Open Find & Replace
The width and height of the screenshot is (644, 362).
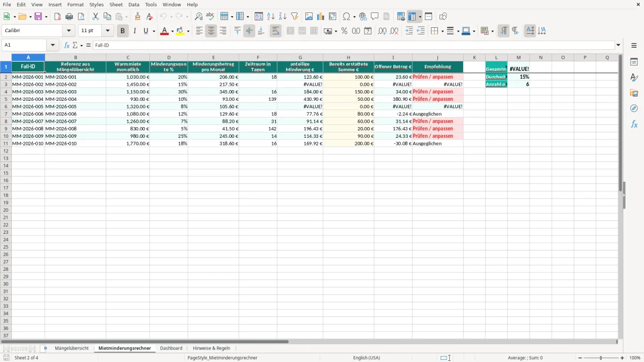pyautogui.click(x=199, y=17)
